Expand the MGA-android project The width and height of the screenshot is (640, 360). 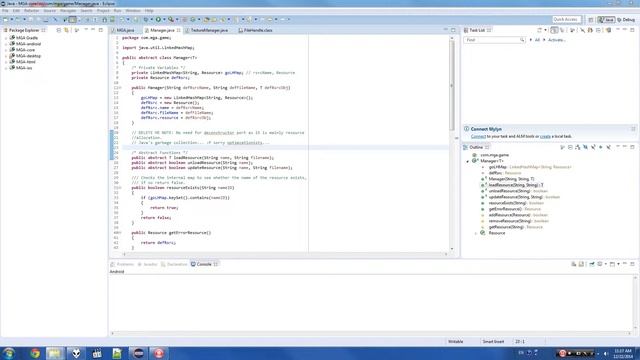(6, 44)
